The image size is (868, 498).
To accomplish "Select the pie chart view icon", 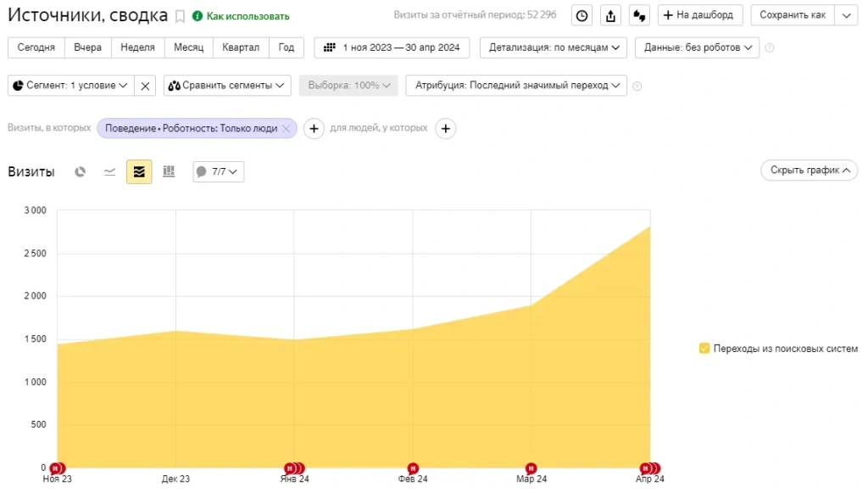I will click(x=81, y=171).
